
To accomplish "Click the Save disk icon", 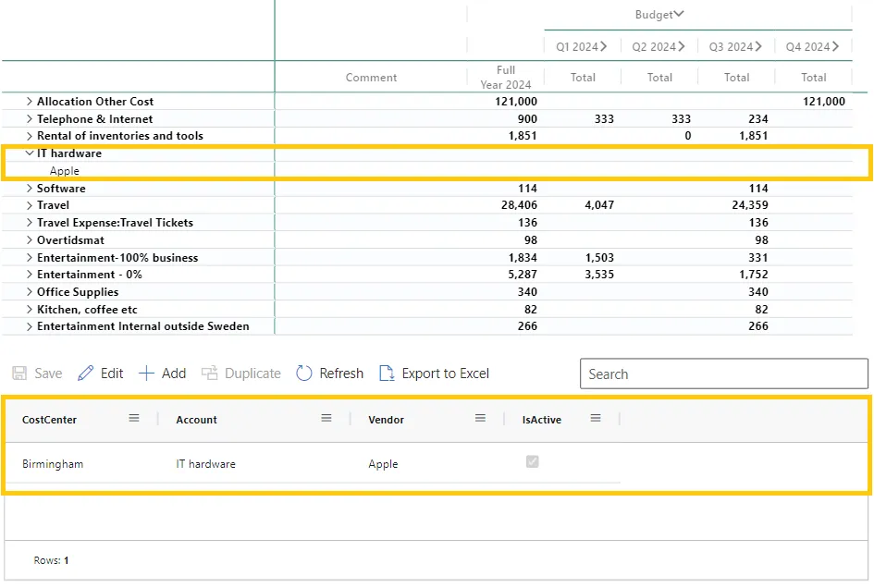I will point(19,374).
